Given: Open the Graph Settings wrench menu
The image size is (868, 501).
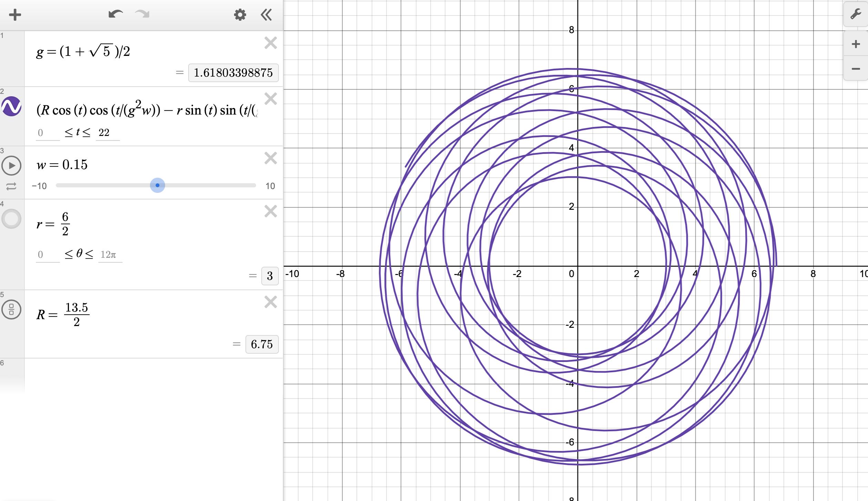Looking at the screenshot, I should point(856,14).
